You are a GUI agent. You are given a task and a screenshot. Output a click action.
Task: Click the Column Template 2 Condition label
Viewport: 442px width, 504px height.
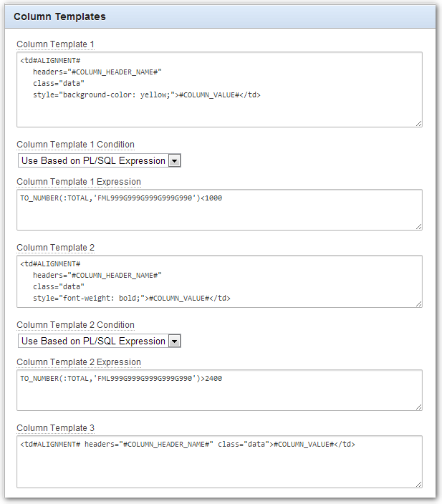76,325
